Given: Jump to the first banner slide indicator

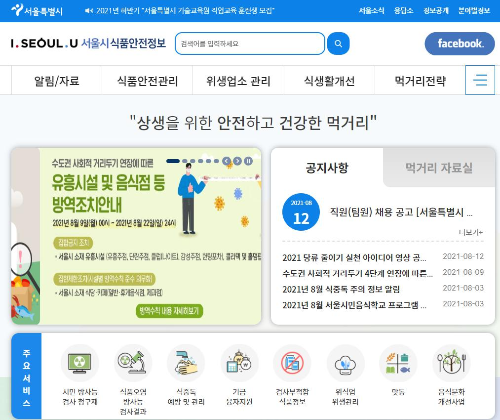Looking at the screenshot, I should click(x=173, y=161).
